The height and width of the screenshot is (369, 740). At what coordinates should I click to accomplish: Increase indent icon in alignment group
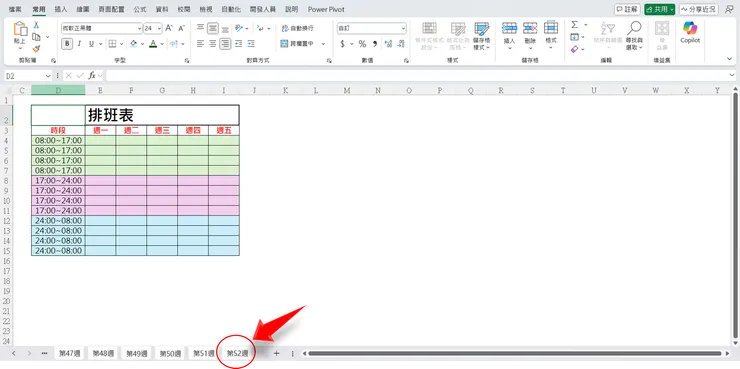251,44
